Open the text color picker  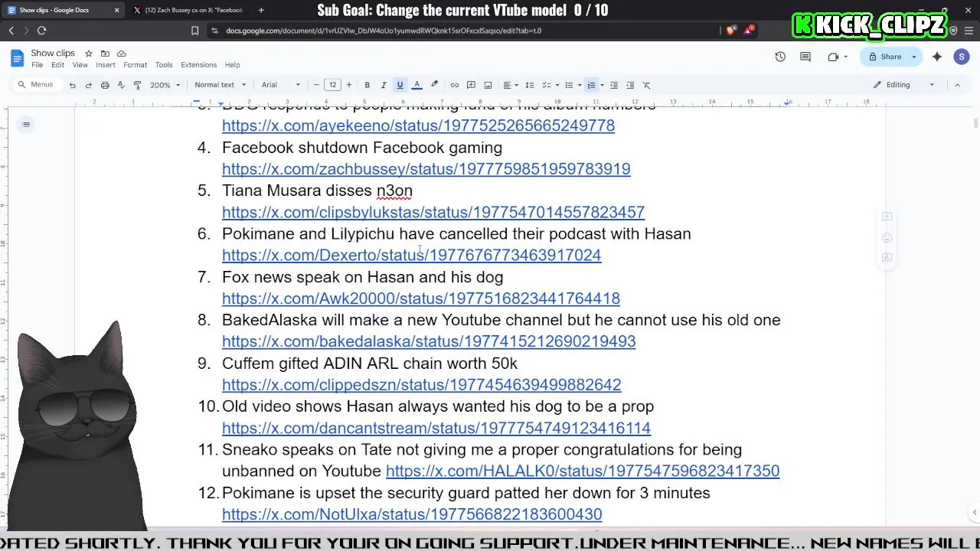pyautogui.click(x=416, y=85)
